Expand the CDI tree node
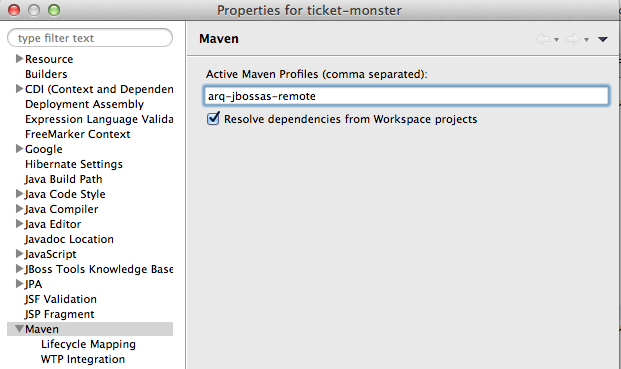621x369 pixels. click(x=19, y=89)
